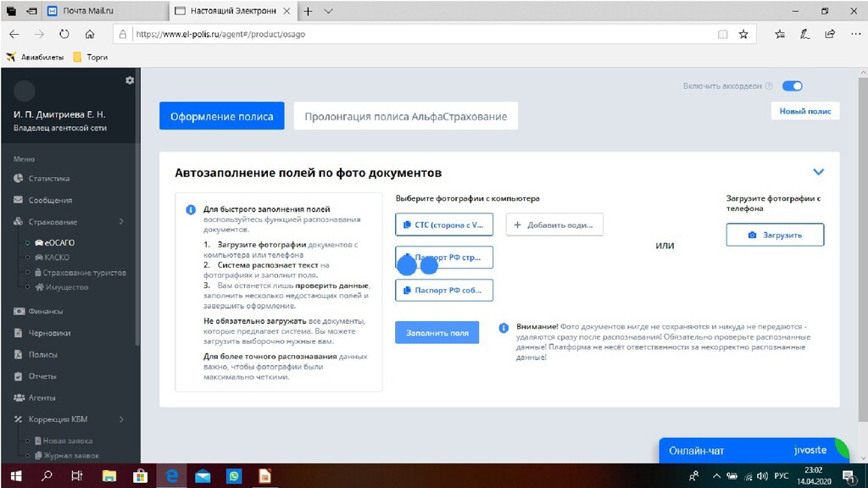Image resolution: width=868 pixels, height=488 pixels.
Task: Go back with the browser back arrow
Action: (14, 34)
